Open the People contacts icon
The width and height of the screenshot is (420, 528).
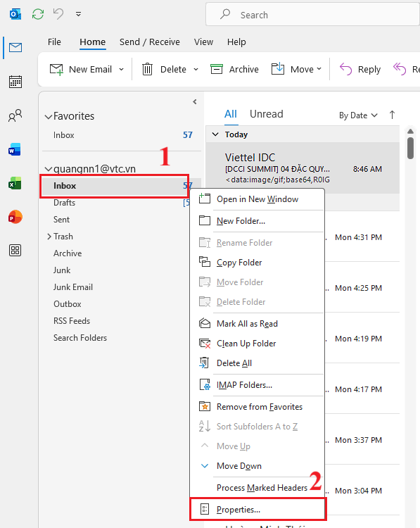[15, 115]
